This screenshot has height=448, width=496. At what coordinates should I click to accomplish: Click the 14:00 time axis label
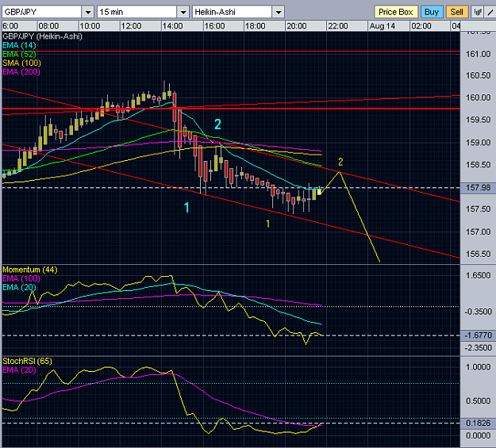pos(173,26)
